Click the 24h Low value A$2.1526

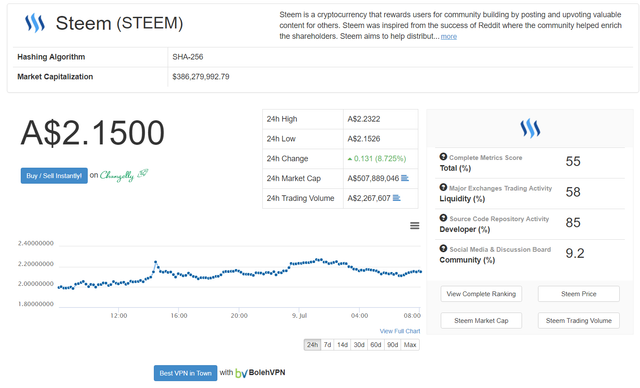364,139
